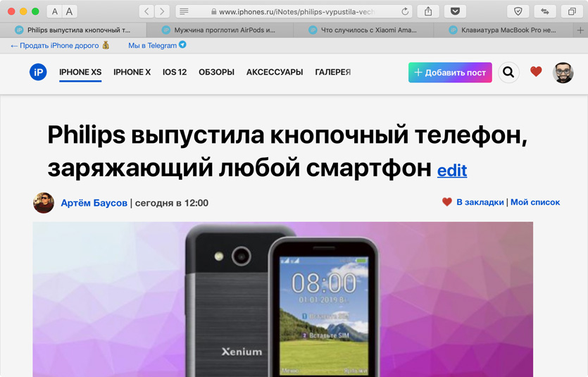Click the site search magnifier icon

coord(508,72)
